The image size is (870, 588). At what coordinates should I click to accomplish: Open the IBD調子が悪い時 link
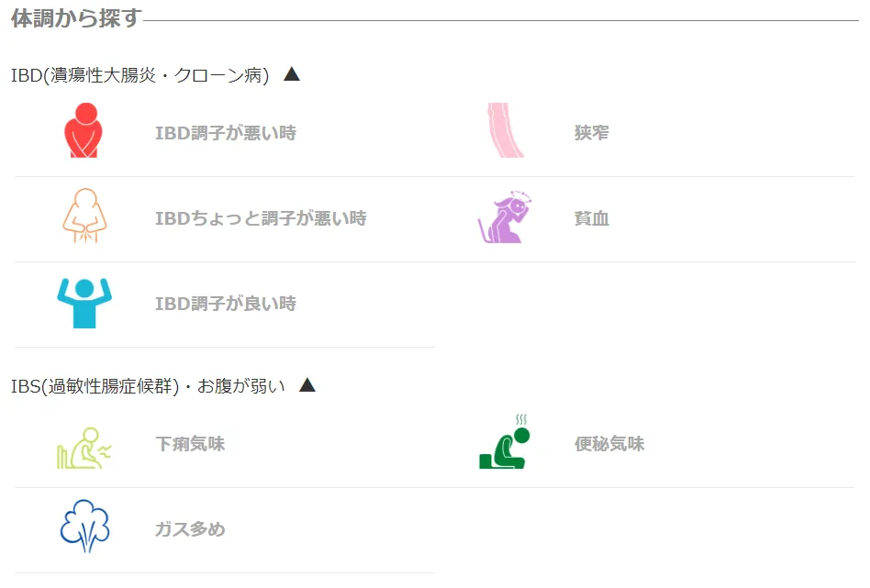[x=226, y=133]
